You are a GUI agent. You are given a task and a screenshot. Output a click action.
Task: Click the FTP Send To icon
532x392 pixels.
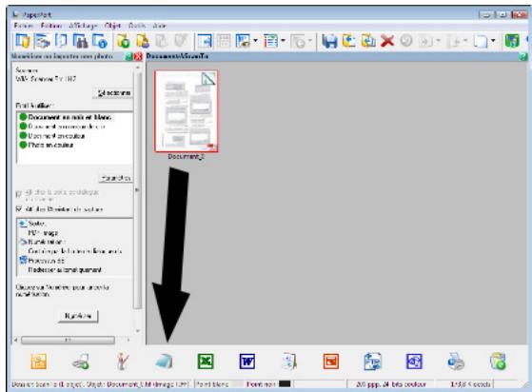[372, 362]
